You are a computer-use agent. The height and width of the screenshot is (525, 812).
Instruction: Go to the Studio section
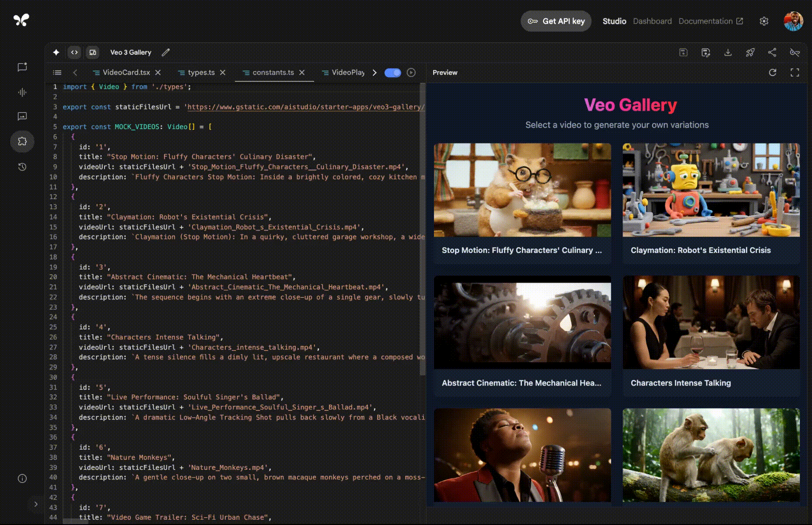click(x=614, y=21)
